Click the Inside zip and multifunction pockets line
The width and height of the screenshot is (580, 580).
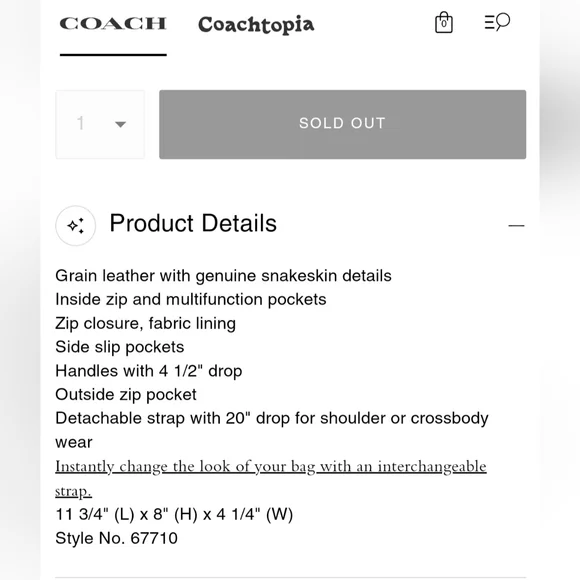pyautogui.click(x=190, y=300)
